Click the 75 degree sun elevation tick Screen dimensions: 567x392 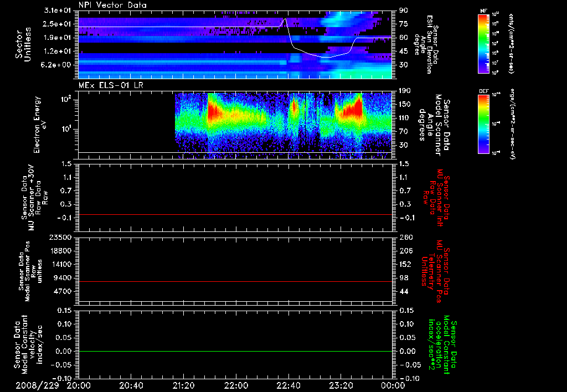(x=404, y=24)
